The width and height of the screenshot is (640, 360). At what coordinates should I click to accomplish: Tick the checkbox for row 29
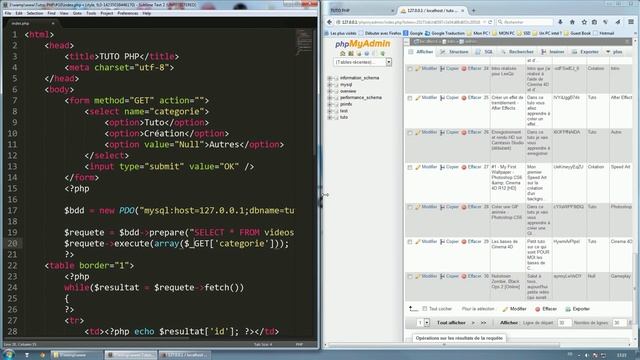[x=410, y=242]
